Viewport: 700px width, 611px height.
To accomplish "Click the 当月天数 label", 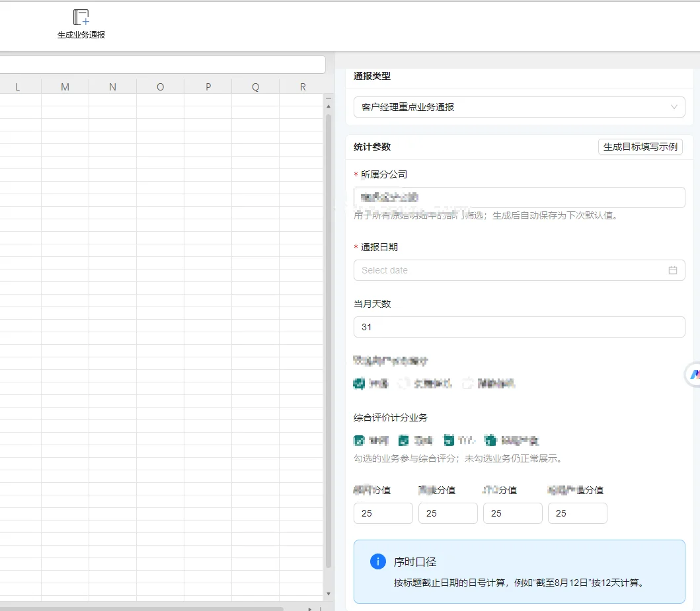I will pos(372,304).
